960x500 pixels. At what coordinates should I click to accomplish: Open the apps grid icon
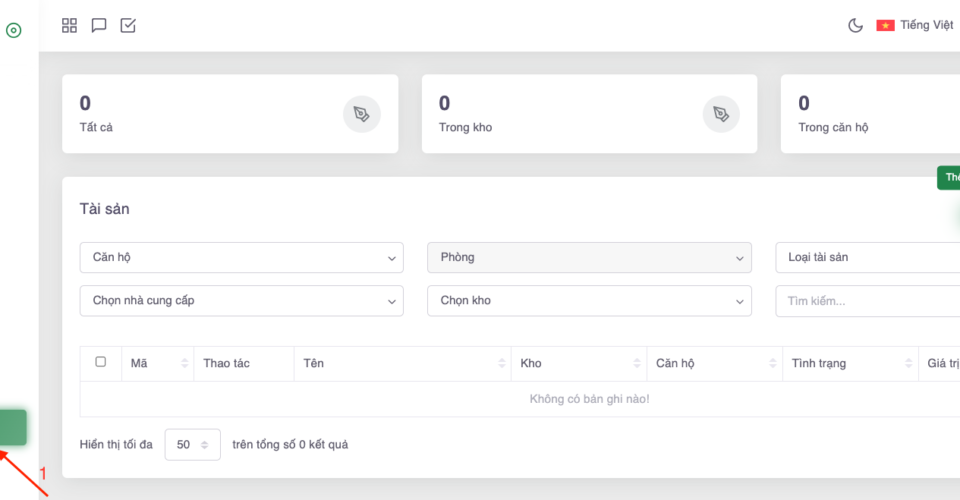point(69,26)
